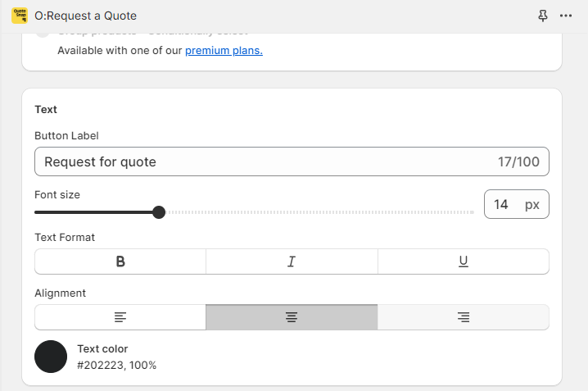Set alignment to left
This screenshot has height=391, width=588.
pos(120,317)
